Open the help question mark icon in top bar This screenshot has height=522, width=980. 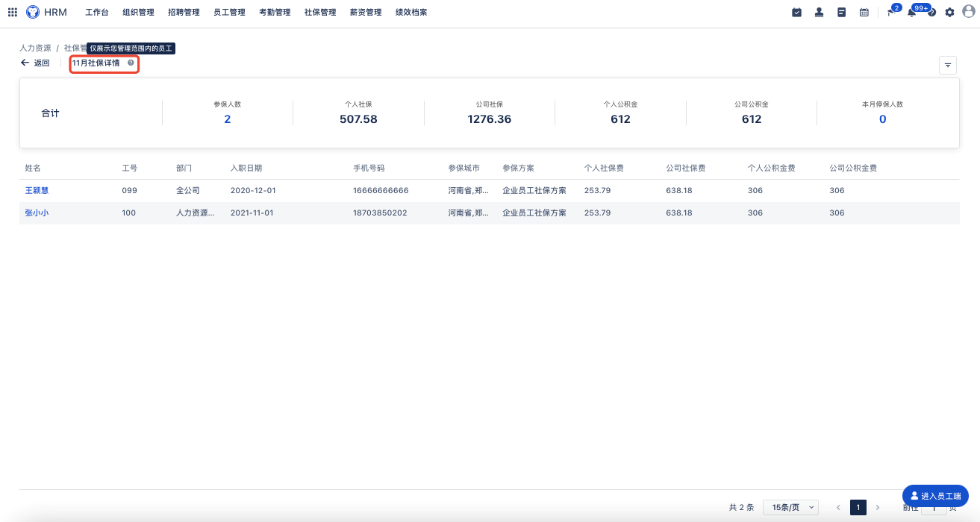pyautogui.click(x=931, y=13)
